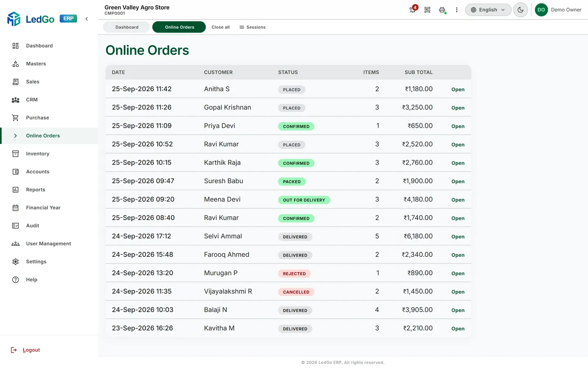Click the Logout arrow icon
The width and height of the screenshot is (588, 368).
(14, 350)
